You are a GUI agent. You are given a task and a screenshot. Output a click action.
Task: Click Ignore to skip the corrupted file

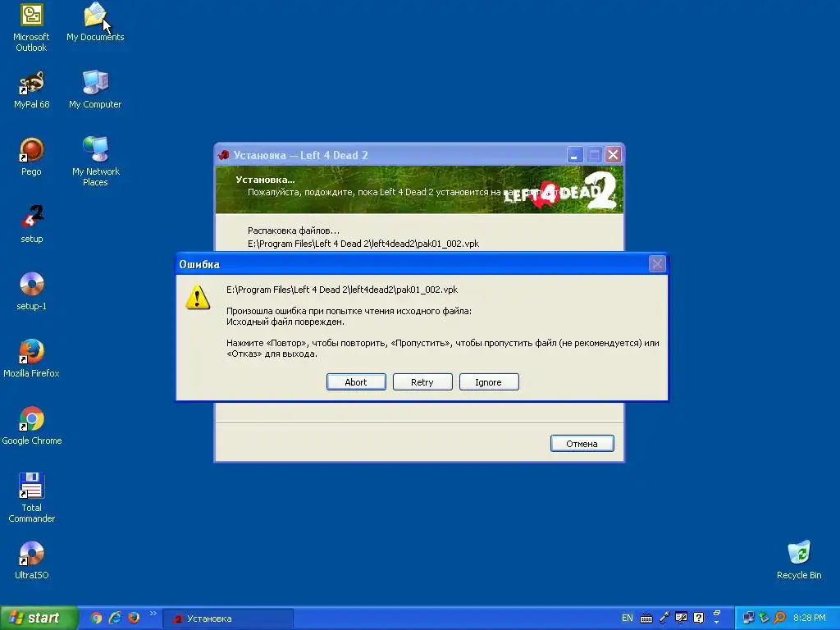pos(489,382)
